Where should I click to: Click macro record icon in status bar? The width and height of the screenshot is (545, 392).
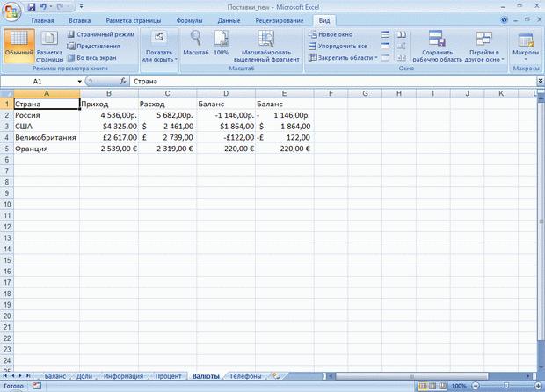click(x=37, y=386)
